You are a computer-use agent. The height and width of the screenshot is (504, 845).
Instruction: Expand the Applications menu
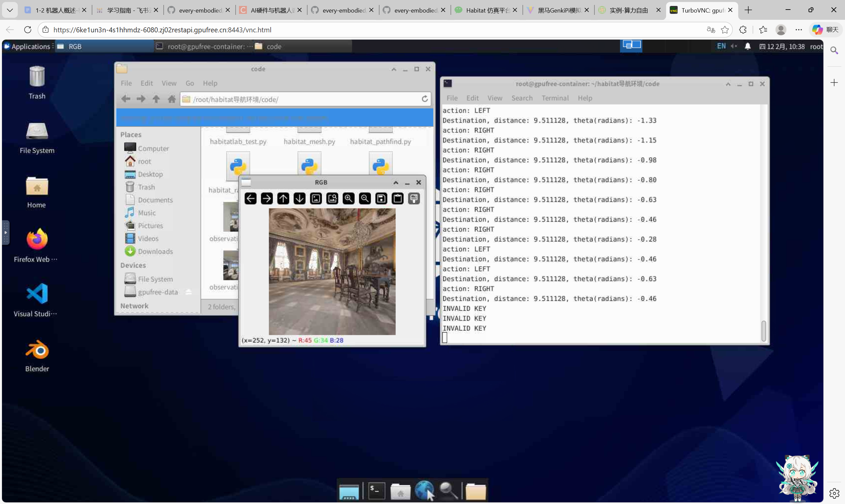(27, 47)
